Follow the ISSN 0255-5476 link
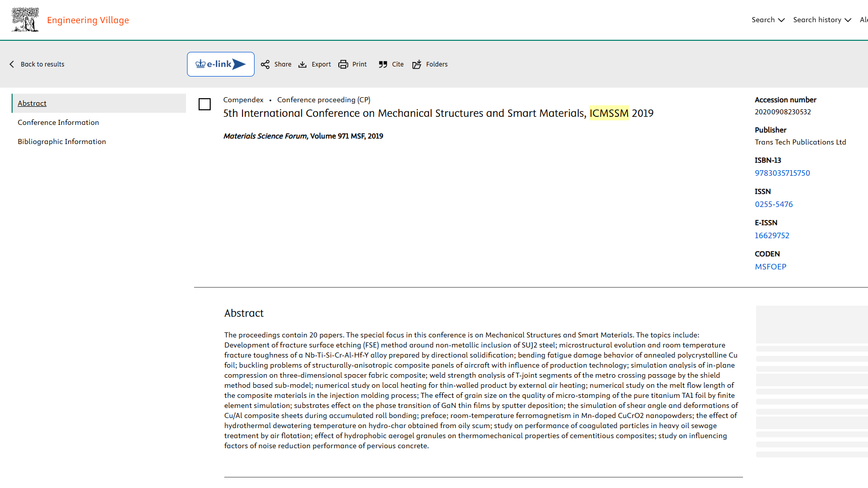 click(x=774, y=204)
